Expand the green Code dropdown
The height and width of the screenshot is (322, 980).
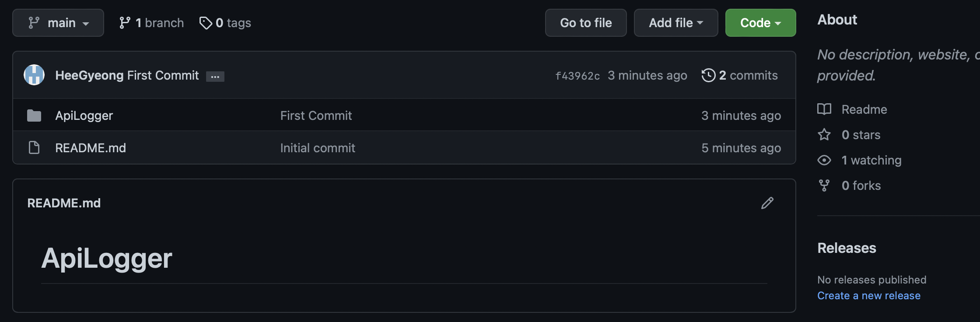(x=761, y=23)
